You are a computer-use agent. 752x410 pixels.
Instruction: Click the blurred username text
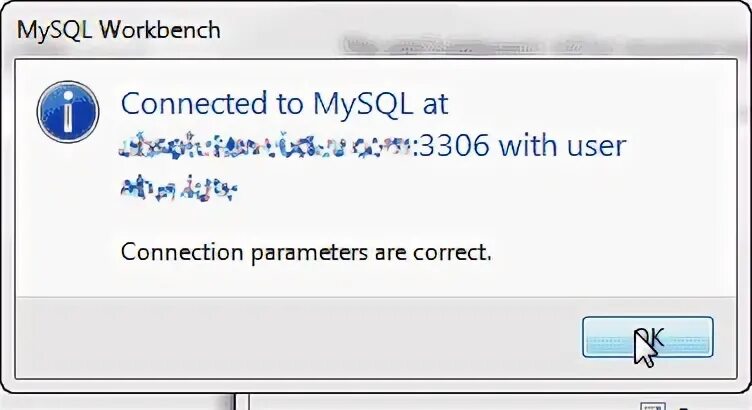(179, 188)
